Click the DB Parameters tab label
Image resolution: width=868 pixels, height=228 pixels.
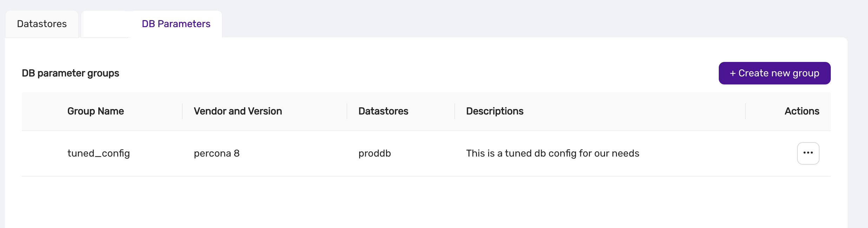point(176,24)
